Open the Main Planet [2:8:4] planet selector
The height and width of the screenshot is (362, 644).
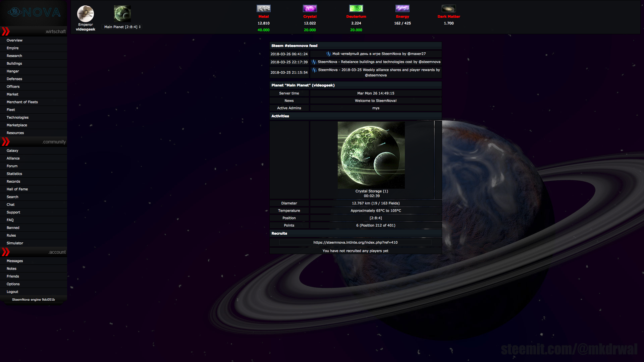(x=122, y=26)
